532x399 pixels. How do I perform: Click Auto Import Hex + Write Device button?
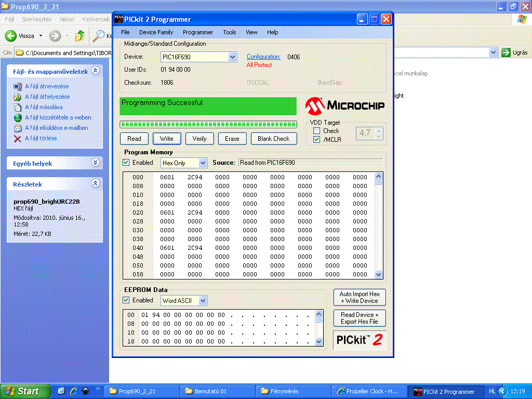[x=360, y=298]
